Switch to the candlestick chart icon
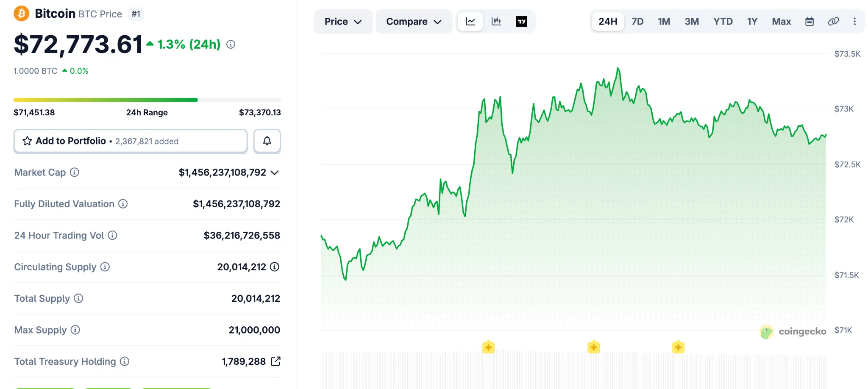 pyautogui.click(x=496, y=21)
